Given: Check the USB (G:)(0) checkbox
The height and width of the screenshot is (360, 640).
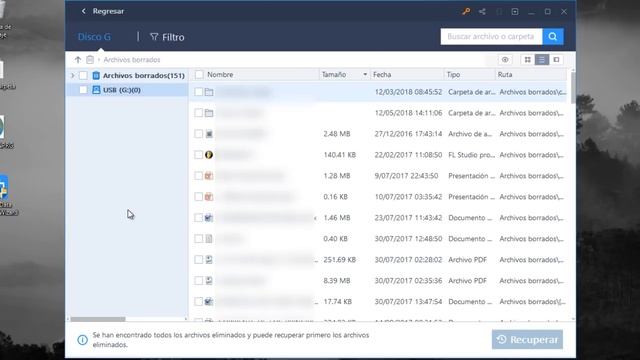Looking at the screenshot, I should coord(83,90).
